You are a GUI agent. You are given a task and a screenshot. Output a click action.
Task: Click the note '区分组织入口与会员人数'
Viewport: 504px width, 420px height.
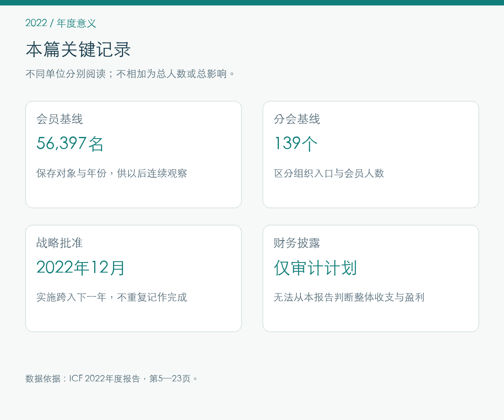tap(329, 173)
